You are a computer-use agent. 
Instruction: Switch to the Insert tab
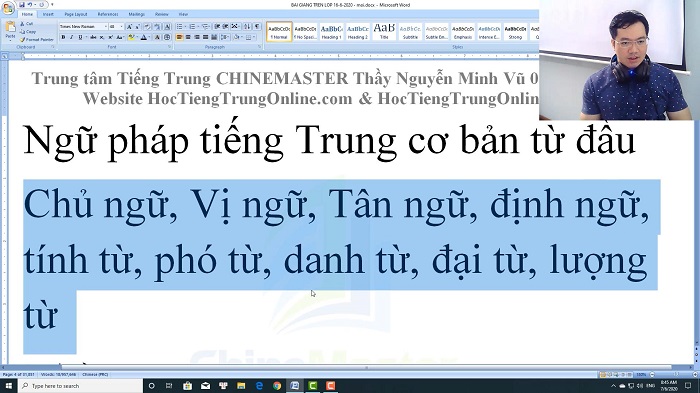48,14
